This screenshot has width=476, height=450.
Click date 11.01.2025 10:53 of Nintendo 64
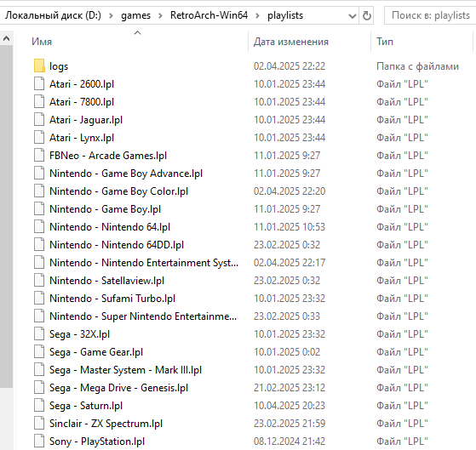point(290,227)
